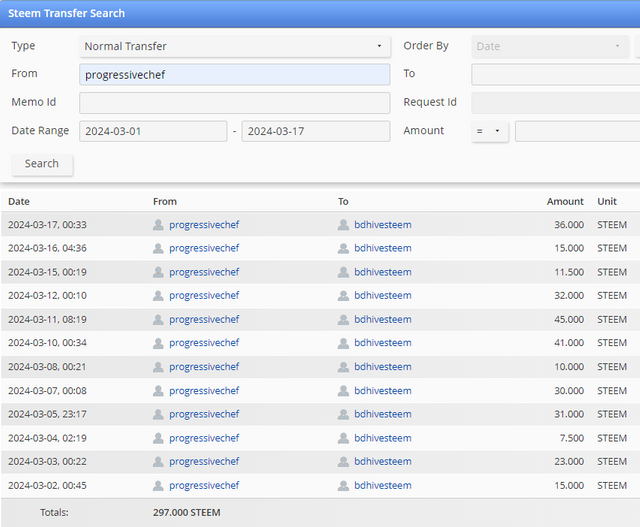
Task: Click the start date field 2024-03-01
Action: pyautogui.click(x=153, y=131)
